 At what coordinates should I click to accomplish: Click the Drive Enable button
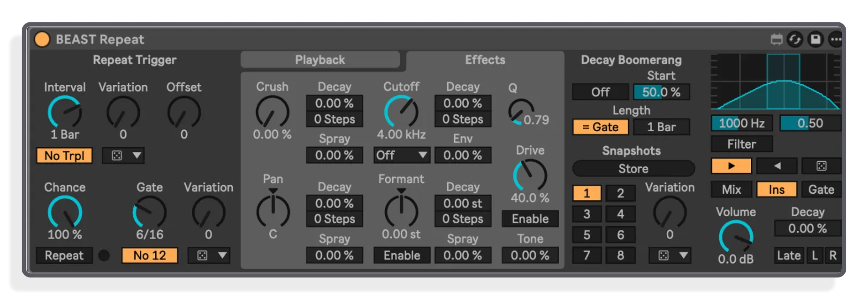point(530,219)
